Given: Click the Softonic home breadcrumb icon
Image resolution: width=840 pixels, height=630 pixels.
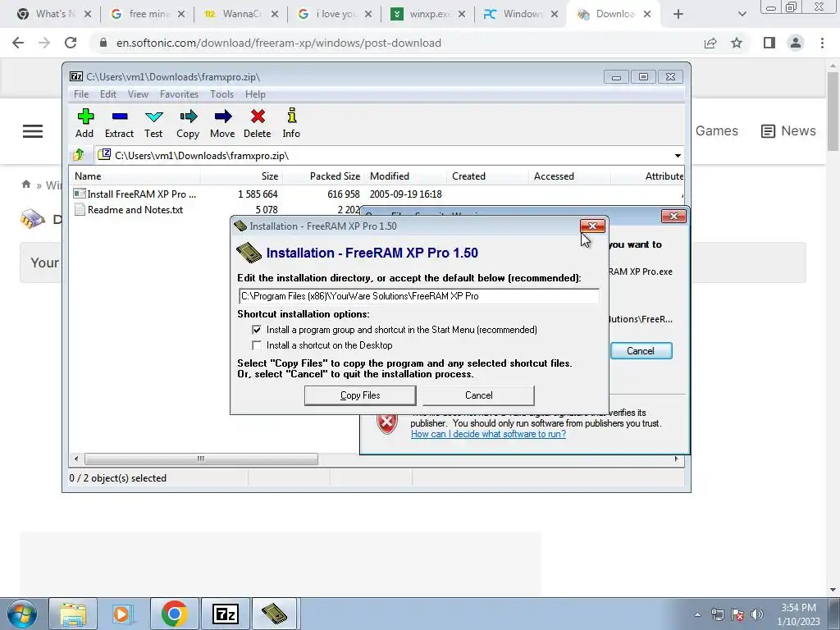Looking at the screenshot, I should (x=25, y=185).
